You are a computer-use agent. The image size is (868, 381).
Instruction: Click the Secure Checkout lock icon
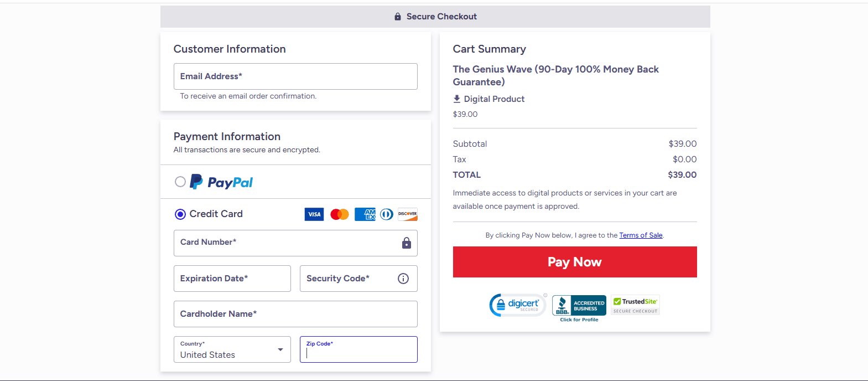pyautogui.click(x=397, y=16)
